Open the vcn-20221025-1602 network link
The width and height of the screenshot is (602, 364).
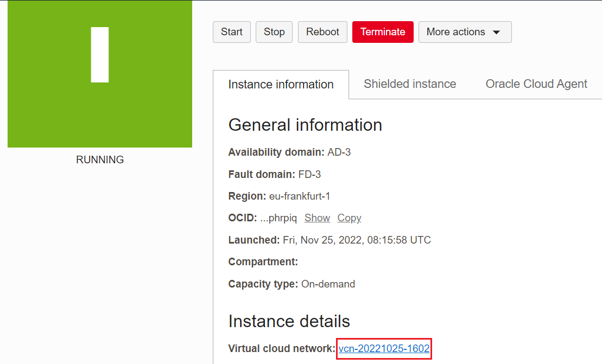(384, 348)
